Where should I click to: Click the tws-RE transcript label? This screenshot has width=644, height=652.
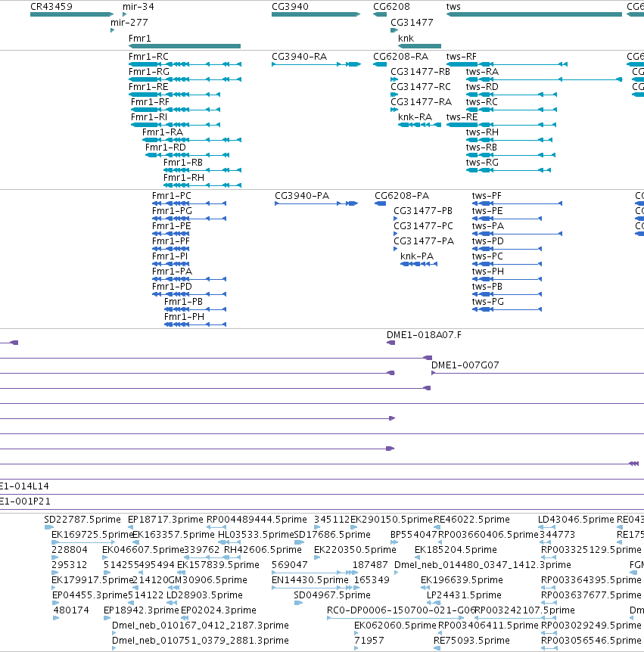coord(462,117)
